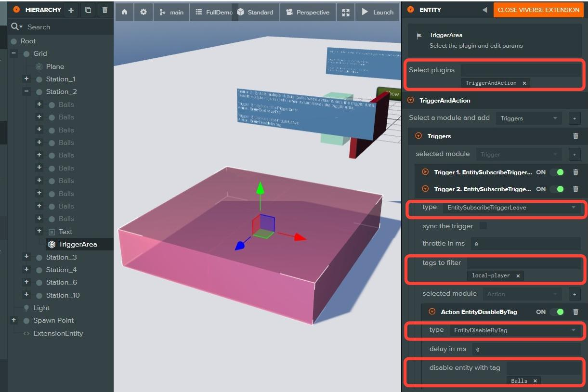This screenshot has width=588, height=392.
Task: Toggle Trigger 1 ON switch off
Action: (x=557, y=172)
